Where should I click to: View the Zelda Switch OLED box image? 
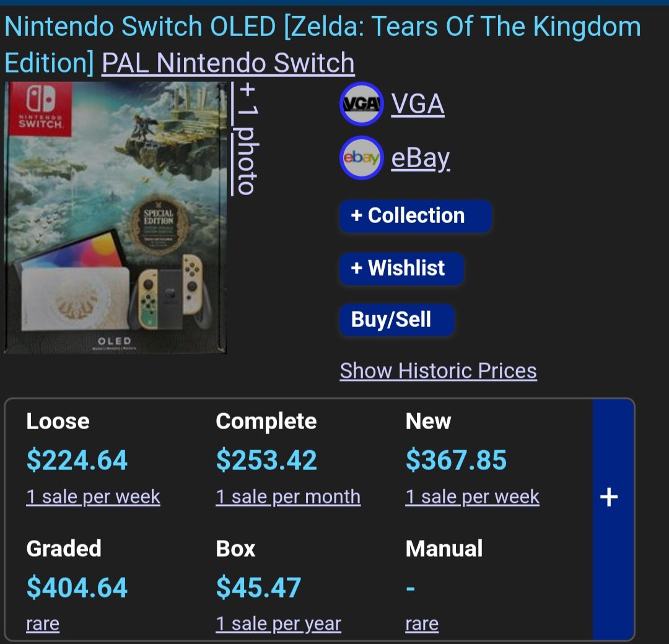[x=115, y=217]
